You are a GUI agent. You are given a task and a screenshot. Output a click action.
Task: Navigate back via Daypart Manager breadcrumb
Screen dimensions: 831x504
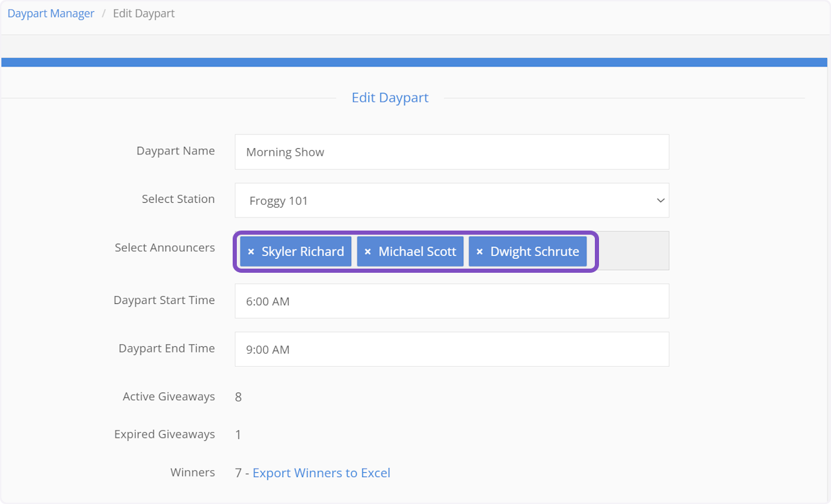pos(51,12)
